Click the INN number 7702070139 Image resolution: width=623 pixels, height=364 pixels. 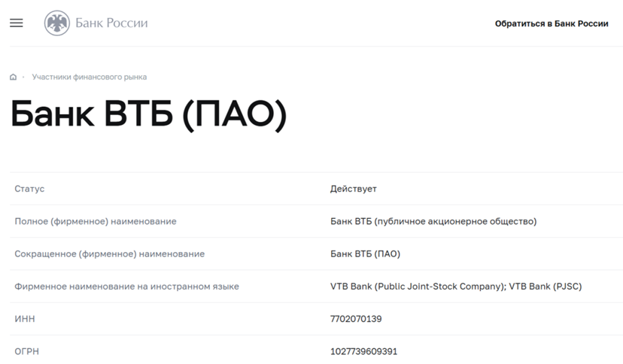(x=356, y=319)
